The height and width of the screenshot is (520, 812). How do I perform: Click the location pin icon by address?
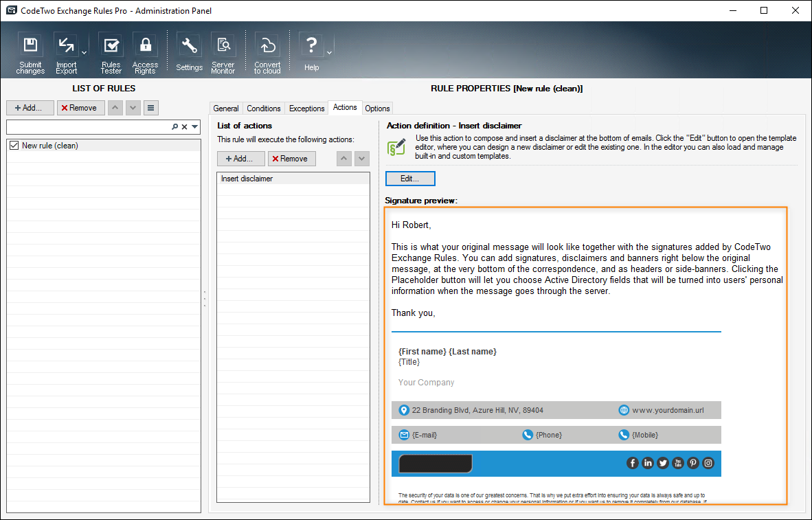(x=404, y=410)
